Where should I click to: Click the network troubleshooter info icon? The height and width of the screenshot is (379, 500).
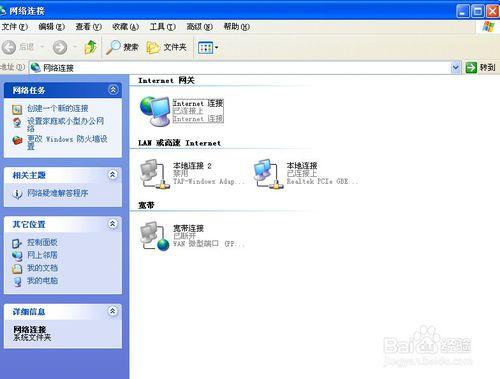point(17,193)
